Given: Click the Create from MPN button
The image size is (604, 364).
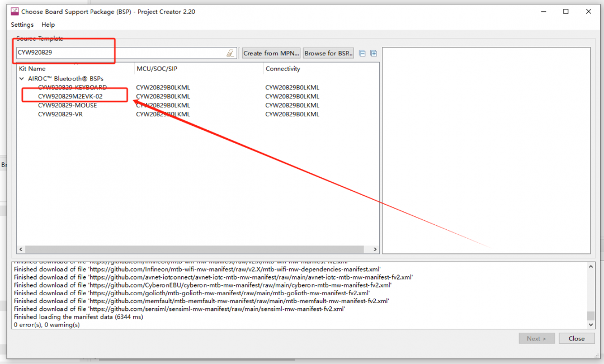Looking at the screenshot, I should (271, 53).
